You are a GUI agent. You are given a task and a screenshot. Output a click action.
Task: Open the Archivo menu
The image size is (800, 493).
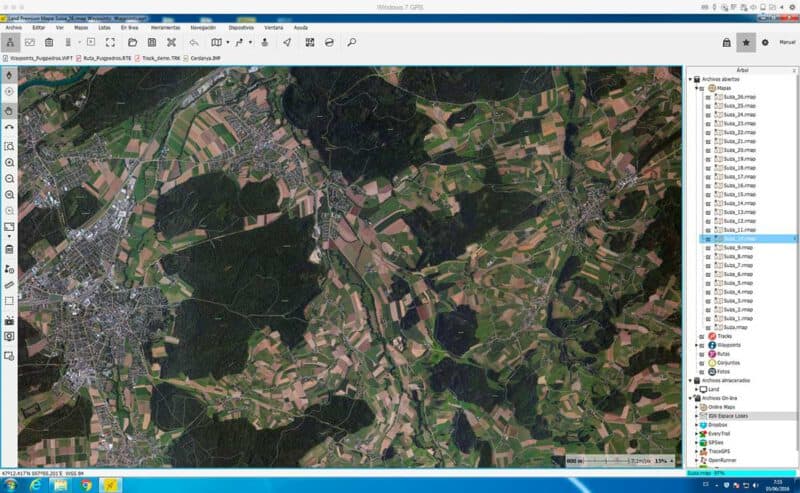(14, 28)
